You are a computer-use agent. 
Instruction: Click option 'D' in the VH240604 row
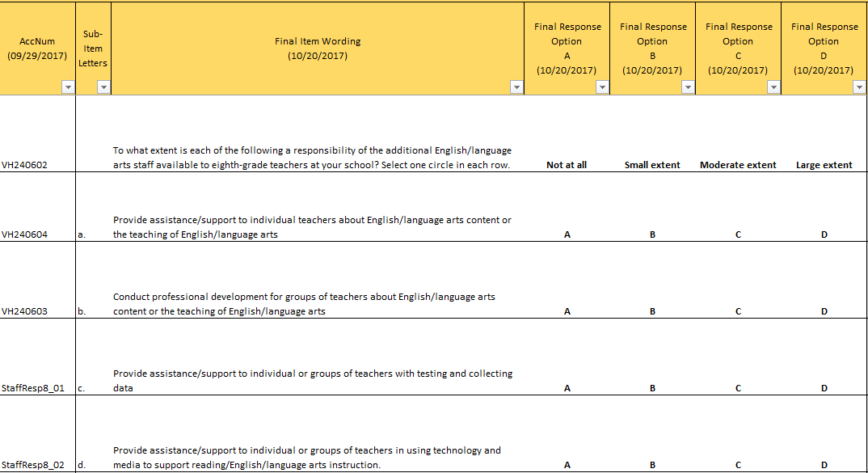pos(824,207)
